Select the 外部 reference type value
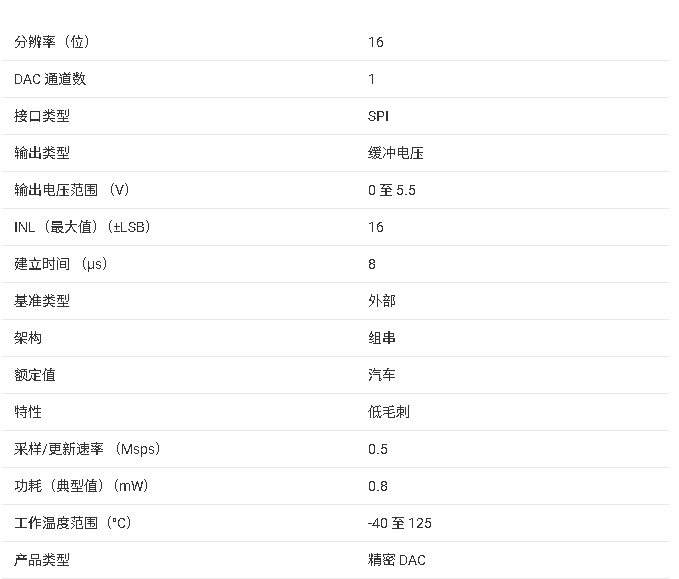Screen dimensions: 679x579 click(382, 301)
